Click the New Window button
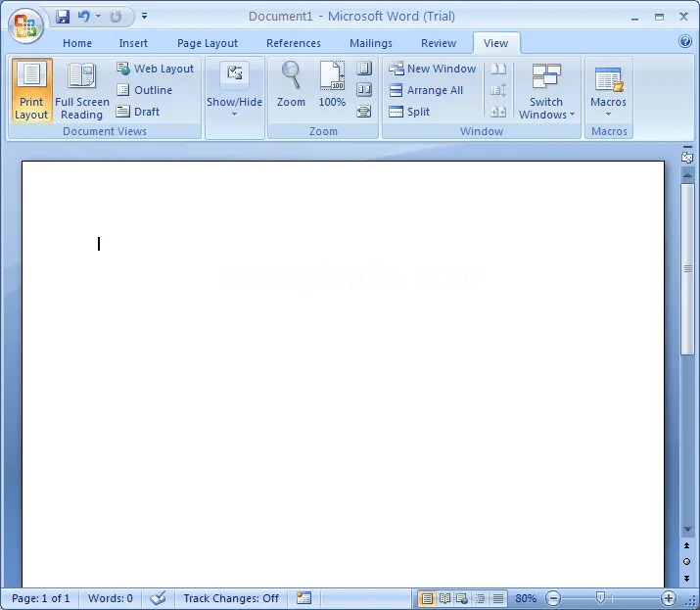The width and height of the screenshot is (700, 610). tap(432, 69)
